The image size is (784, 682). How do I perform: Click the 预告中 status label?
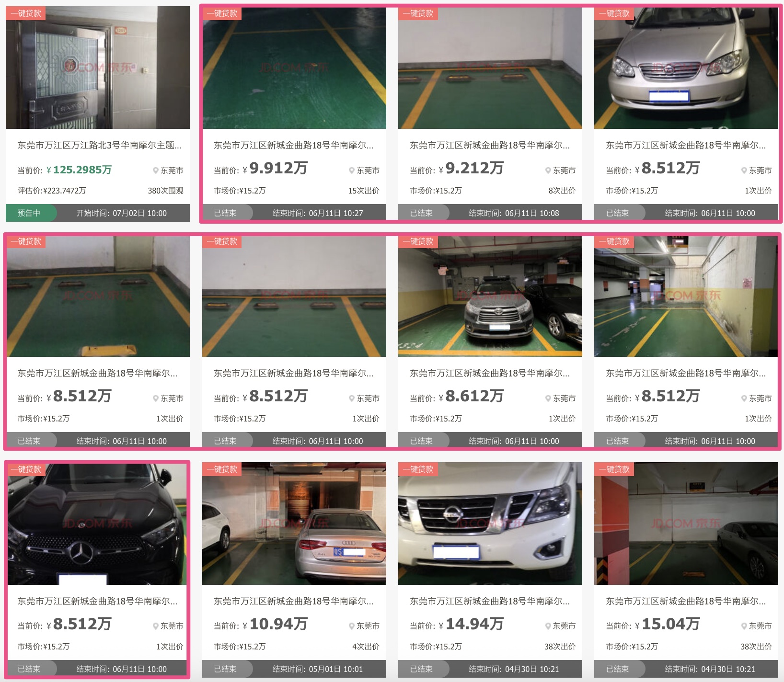coord(29,213)
